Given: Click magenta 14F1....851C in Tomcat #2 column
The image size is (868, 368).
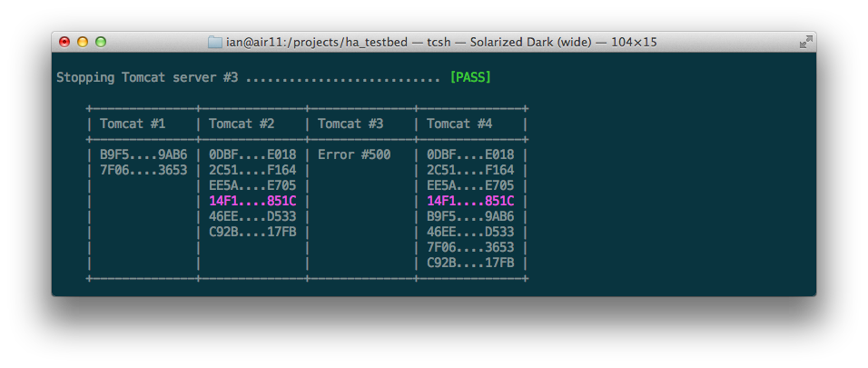Looking at the screenshot, I should (x=252, y=201).
